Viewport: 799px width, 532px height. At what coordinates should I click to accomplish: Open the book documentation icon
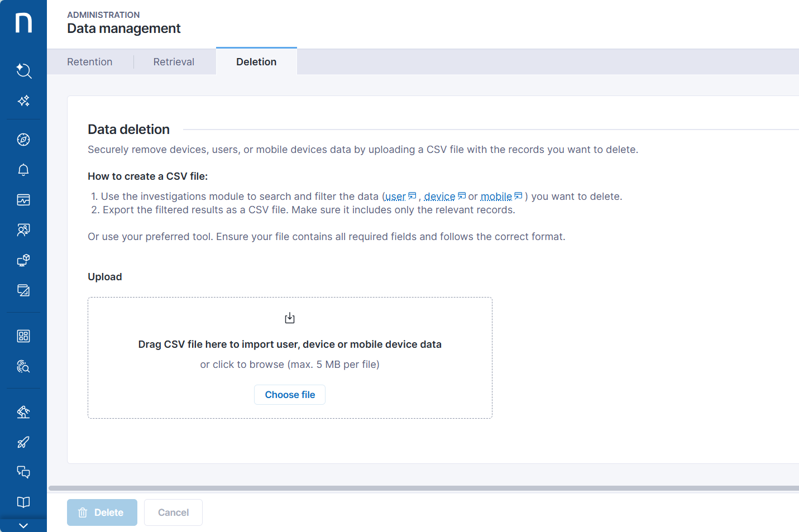23,502
